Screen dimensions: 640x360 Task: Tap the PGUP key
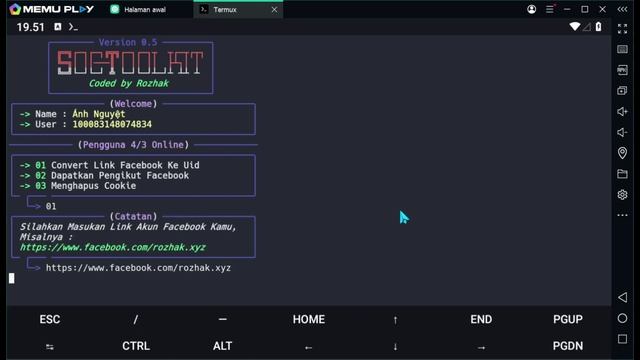point(568,319)
